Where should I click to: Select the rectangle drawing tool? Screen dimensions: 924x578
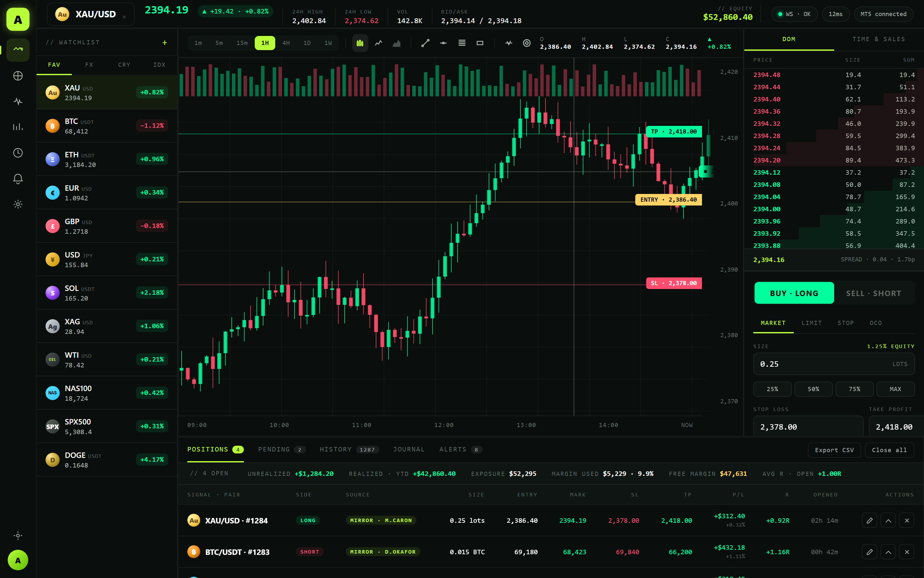pos(480,43)
